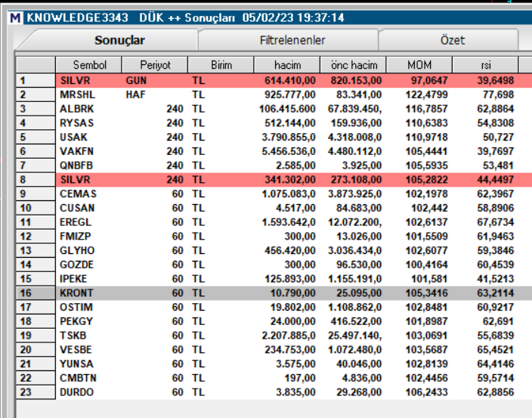Select the TSKB symbol cell
This screenshot has height=418, width=532.
(x=73, y=336)
